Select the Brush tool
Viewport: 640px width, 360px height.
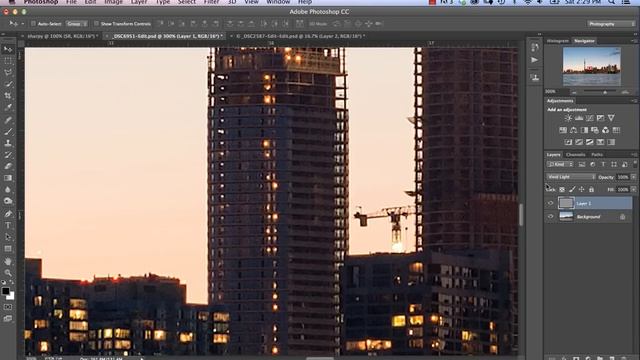tap(8, 131)
